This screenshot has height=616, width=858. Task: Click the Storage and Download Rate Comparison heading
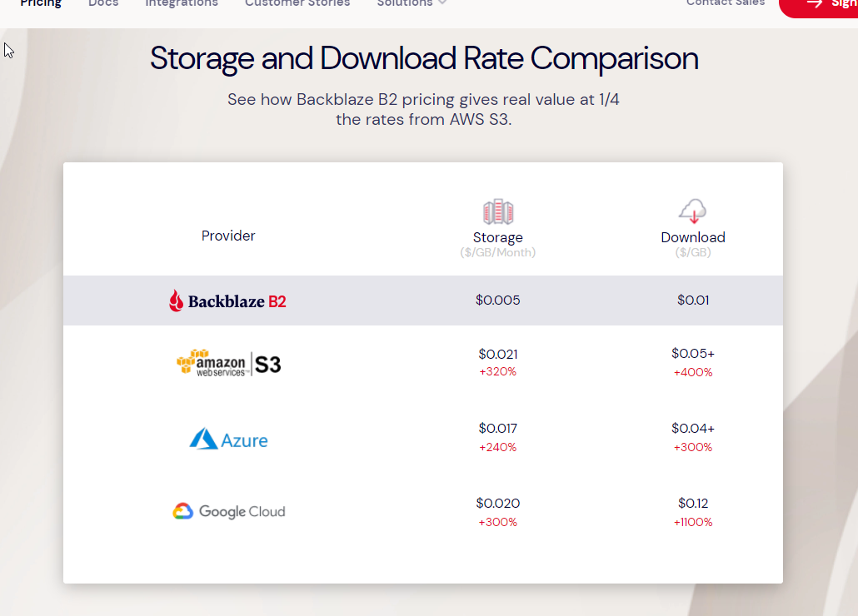point(424,58)
